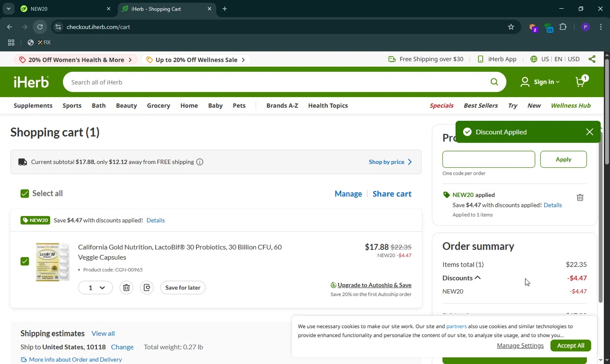Click Accept All cookies
This screenshot has width=610, height=364.
coord(571,346)
